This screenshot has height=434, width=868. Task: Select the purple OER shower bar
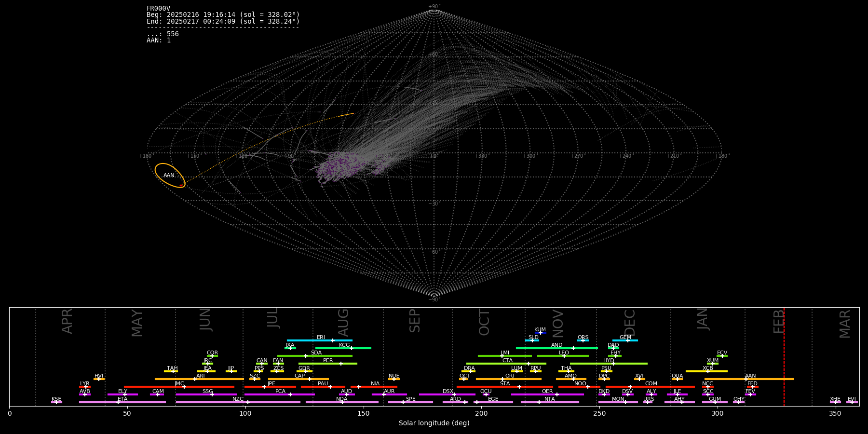click(547, 394)
